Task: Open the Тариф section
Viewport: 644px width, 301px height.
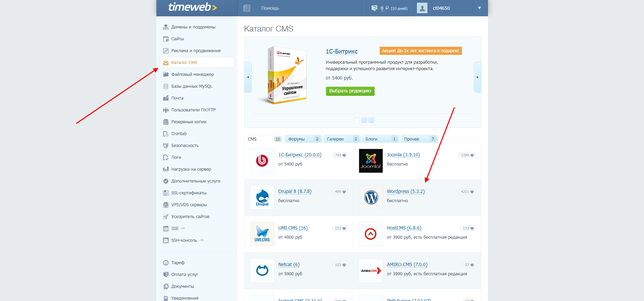Action: (178, 263)
